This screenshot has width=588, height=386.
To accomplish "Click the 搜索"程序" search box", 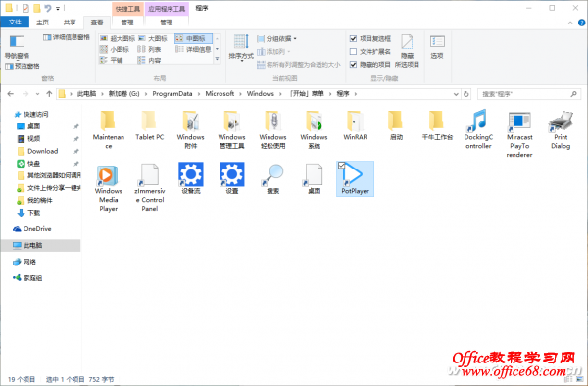I will pyautogui.click(x=529, y=94).
